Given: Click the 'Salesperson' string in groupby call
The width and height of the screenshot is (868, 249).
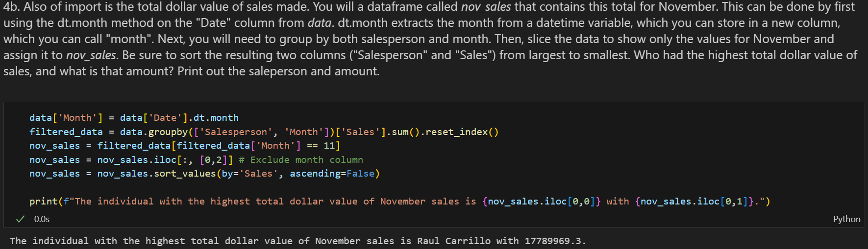Looking at the screenshot, I should pos(236,132).
